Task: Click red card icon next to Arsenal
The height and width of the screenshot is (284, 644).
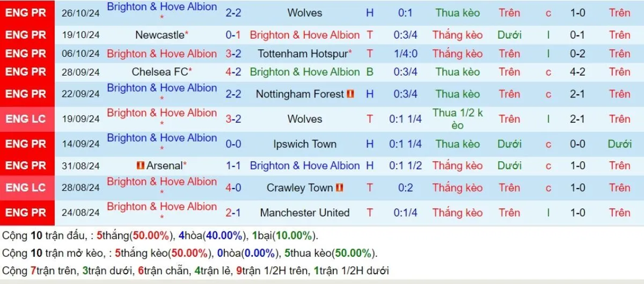Action: tap(141, 166)
